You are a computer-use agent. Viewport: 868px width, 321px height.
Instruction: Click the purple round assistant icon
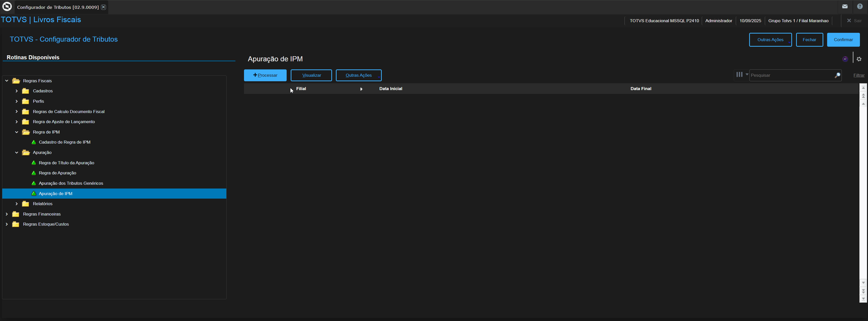pyautogui.click(x=845, y=59)
